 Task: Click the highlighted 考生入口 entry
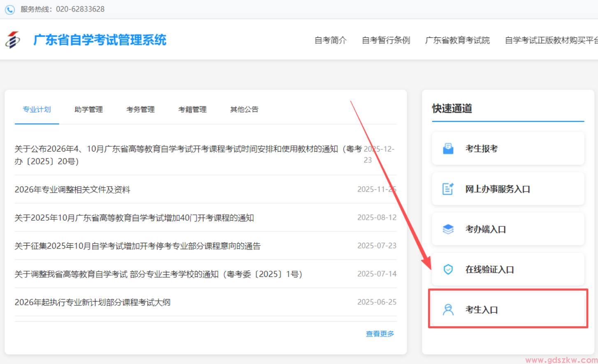point(508,309)
